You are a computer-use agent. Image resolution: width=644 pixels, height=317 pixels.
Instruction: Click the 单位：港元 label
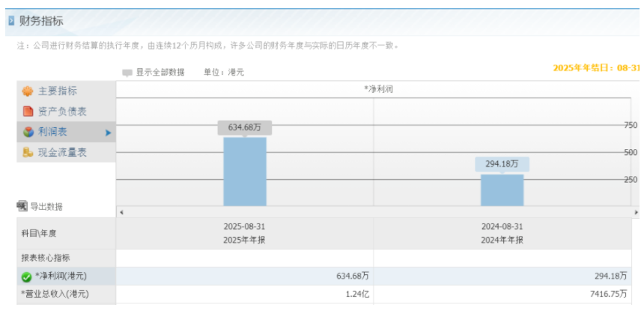(x=224, y=73)
